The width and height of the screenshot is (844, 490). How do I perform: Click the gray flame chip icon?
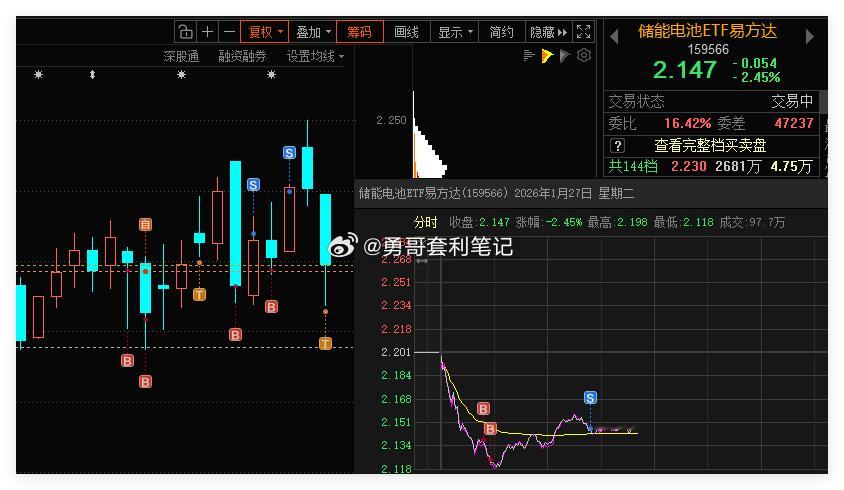(x=565, y=55)
